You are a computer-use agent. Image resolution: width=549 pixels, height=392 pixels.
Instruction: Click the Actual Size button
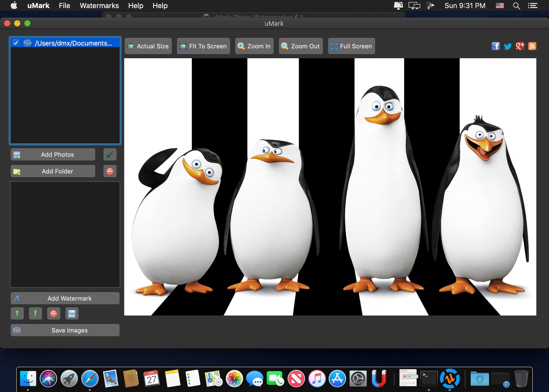148,46
